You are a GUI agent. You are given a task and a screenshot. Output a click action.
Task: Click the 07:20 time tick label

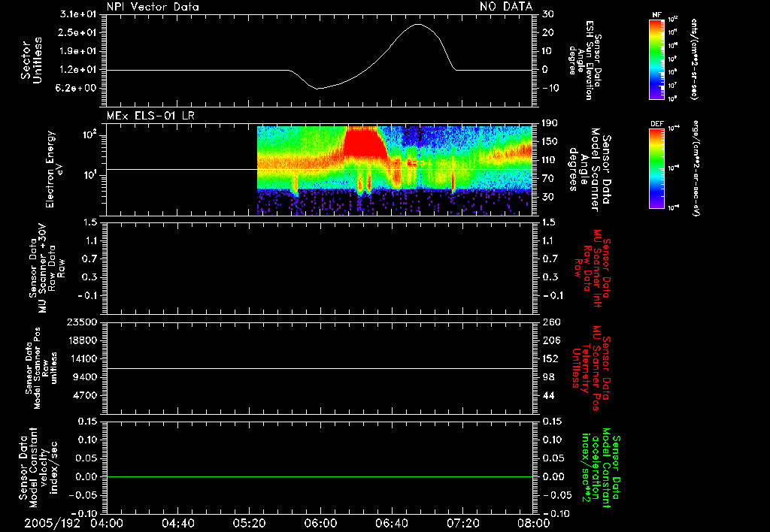(462, 523)
